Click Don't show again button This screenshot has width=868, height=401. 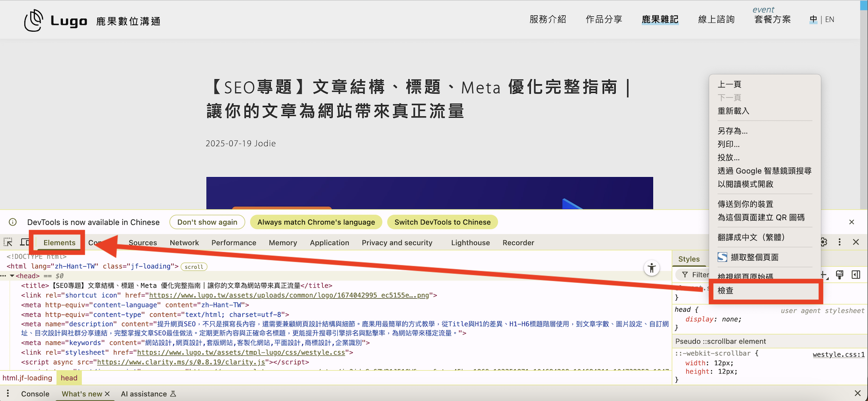click(207, 222)
